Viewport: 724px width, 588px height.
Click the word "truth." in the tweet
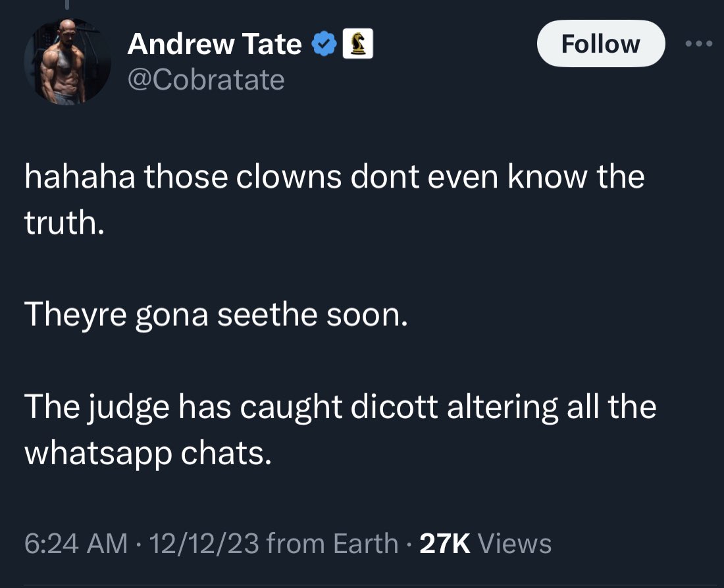65,224
